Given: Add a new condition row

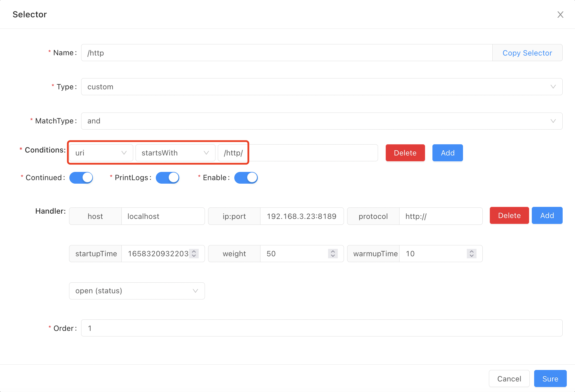Looking at the screenshot, I should click(x=447, y=153).
